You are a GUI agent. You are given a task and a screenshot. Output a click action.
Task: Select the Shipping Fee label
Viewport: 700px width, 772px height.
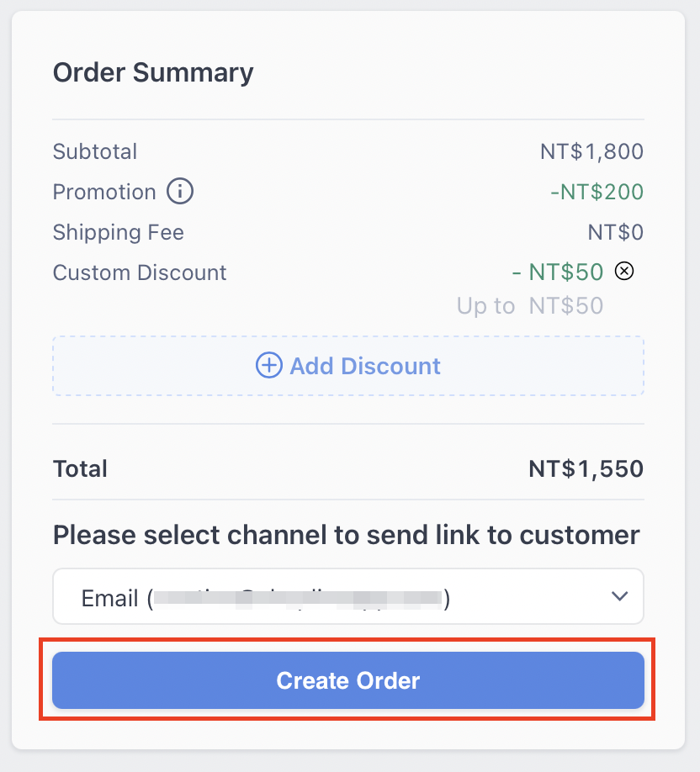click(119, 232)
